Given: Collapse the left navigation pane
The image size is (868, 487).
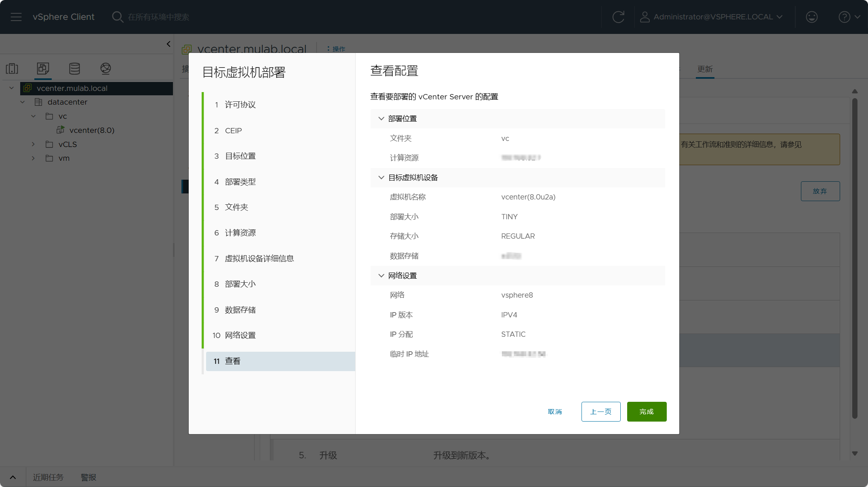Looking at the screenshot, I should point(169,44).
